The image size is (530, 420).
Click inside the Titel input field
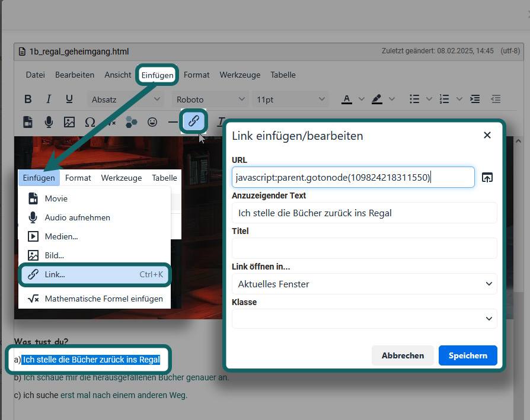pyautogui.click(x=364, y=248)
